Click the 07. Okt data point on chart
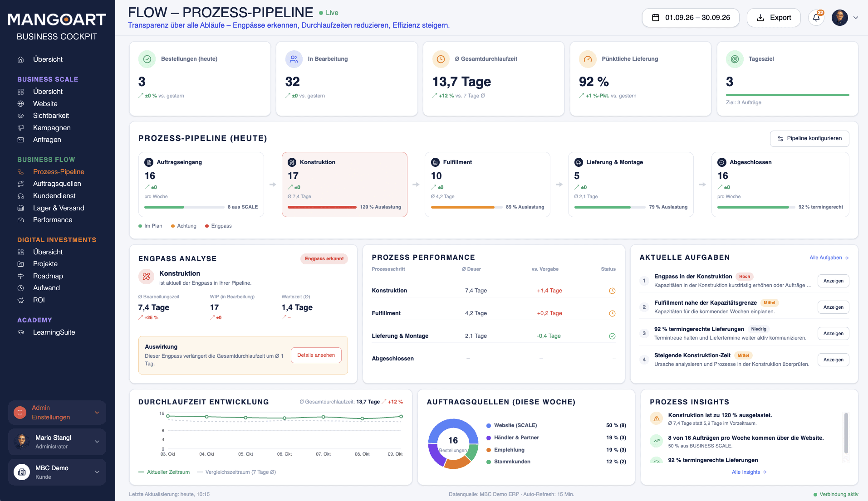 (323, 417)
